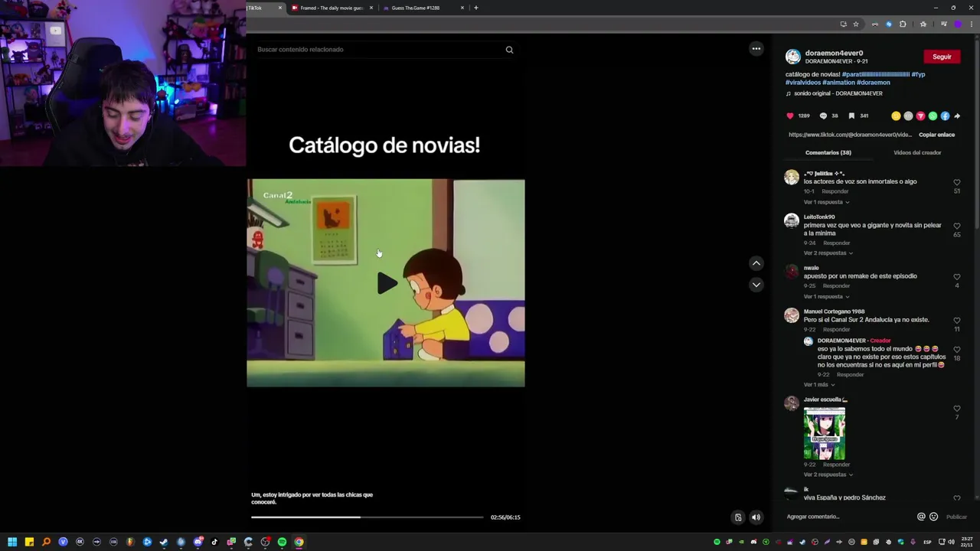
Task: Seek on the video progress bar
Action: coord(367,517)
